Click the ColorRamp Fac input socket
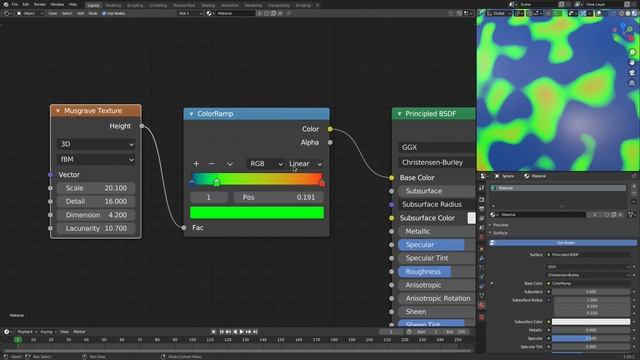Viewport: 640px width, 360px height. tap(184, 228)
